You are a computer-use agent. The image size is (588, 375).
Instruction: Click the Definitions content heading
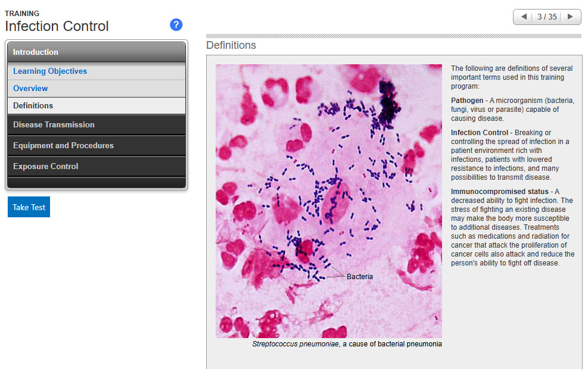[231, 45]
